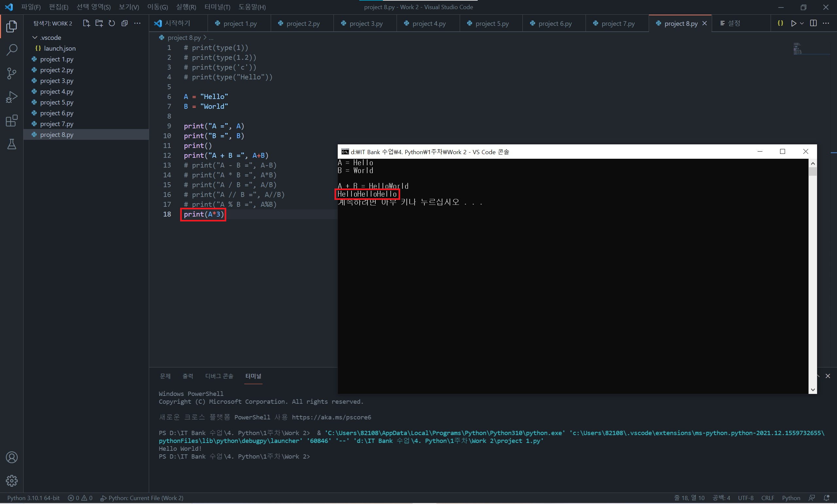Run Python file with play button
The image size is (837, 504).
[794, 23]
